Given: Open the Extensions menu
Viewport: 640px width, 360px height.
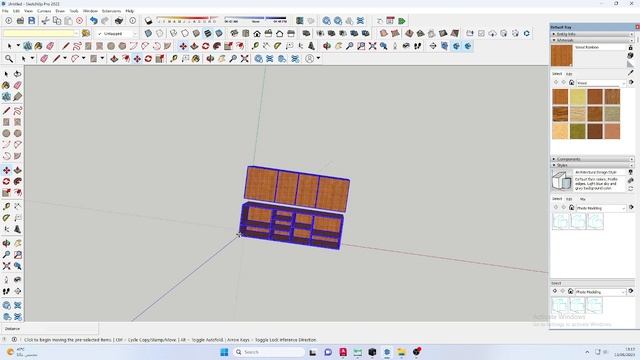Looking at the screenshot, I should click(111, 11).
